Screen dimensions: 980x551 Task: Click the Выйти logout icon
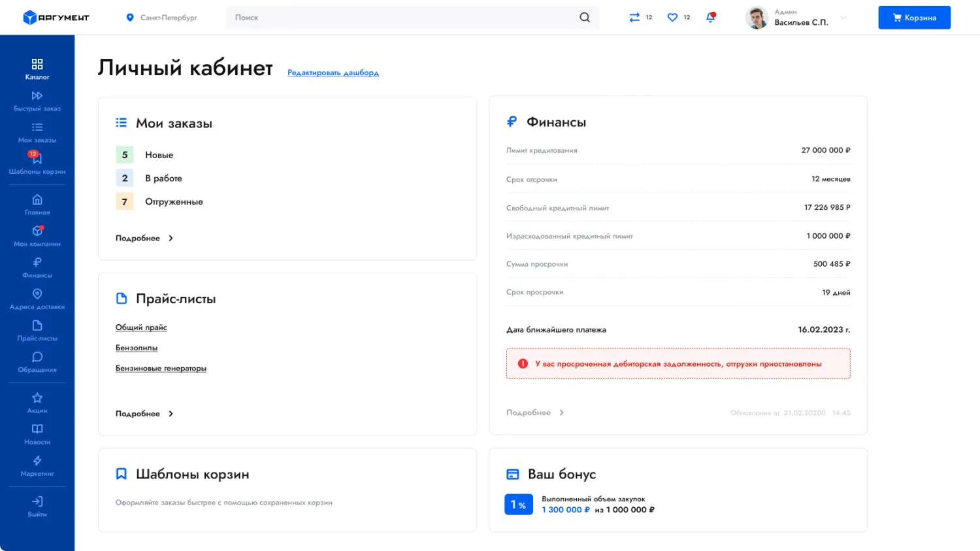(37, 502)
